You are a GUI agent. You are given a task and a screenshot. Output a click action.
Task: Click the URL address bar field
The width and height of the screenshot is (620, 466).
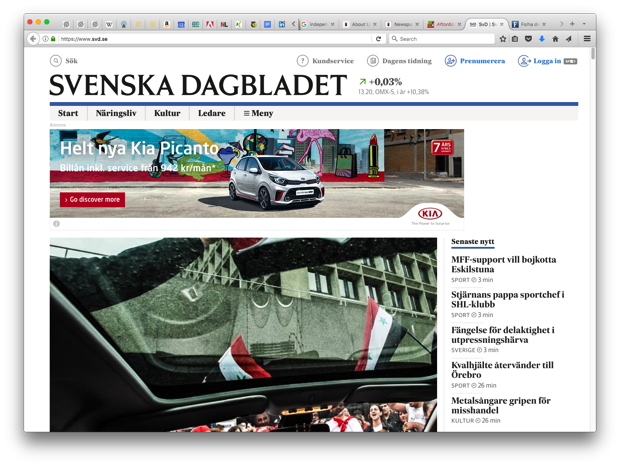click(x=215, y=39)
